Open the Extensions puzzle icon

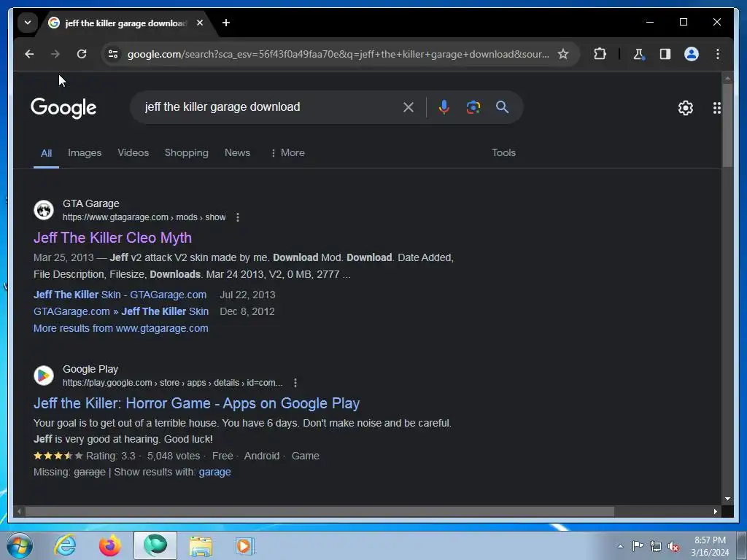click(x=600, y=54)
